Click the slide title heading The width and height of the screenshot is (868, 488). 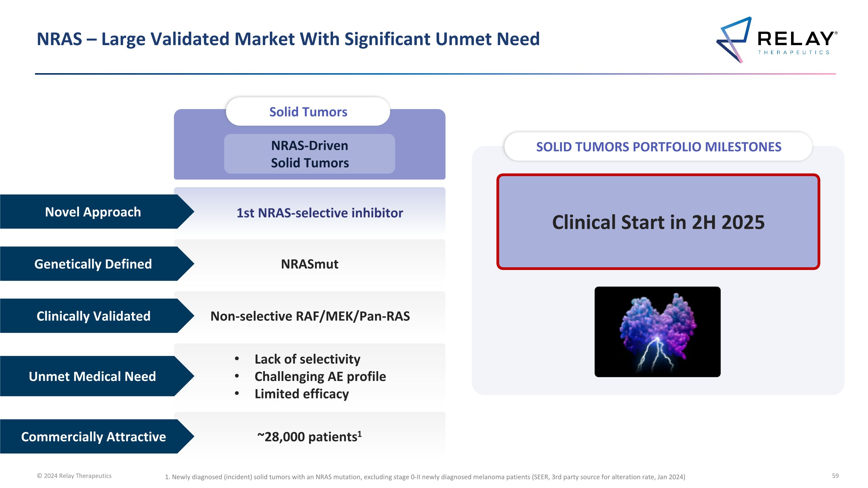(288, 39)
